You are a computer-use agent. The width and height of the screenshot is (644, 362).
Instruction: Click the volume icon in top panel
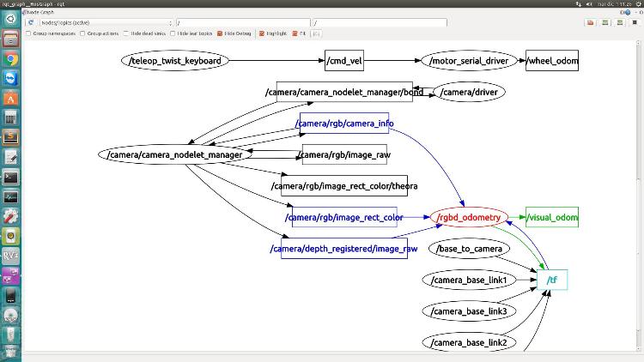point(587,4)
